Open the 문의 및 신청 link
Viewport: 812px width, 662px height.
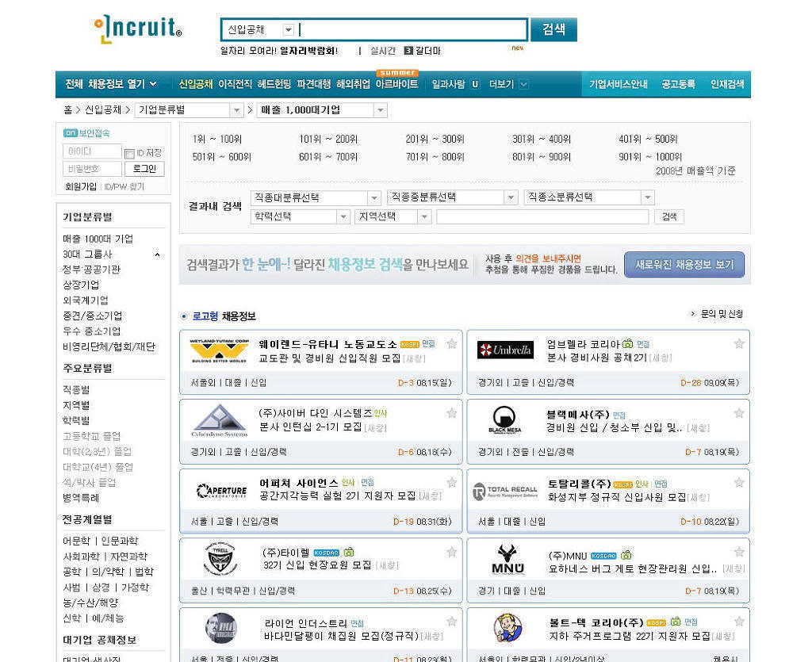[x=722, y=314]
